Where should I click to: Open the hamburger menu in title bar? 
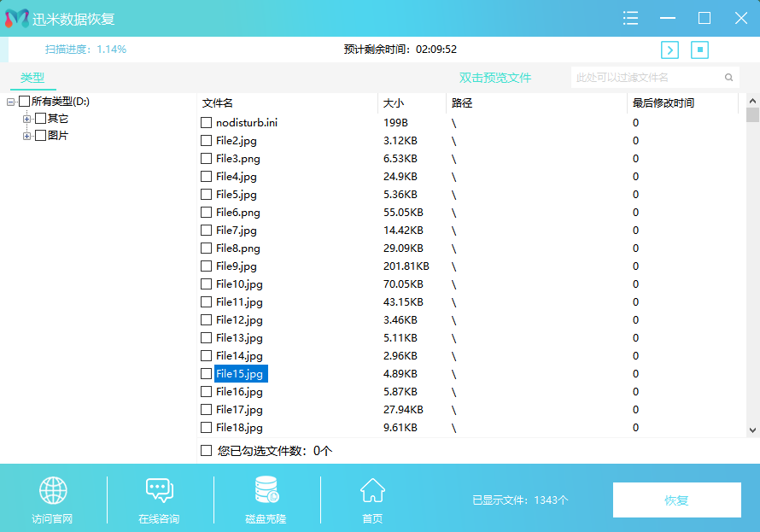point(631,18)
